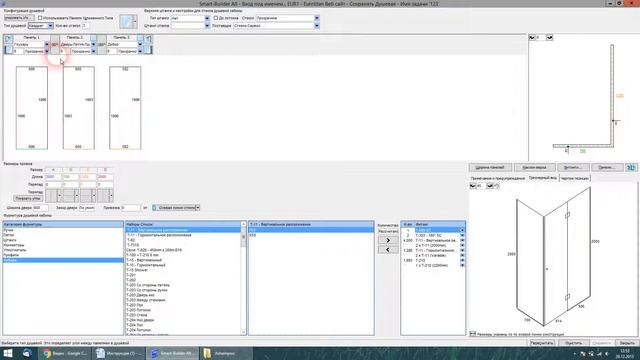Click the 180° joint button between Панель 2 and 3
Viewport: 640px width, 360px height.
coord(102,44)
